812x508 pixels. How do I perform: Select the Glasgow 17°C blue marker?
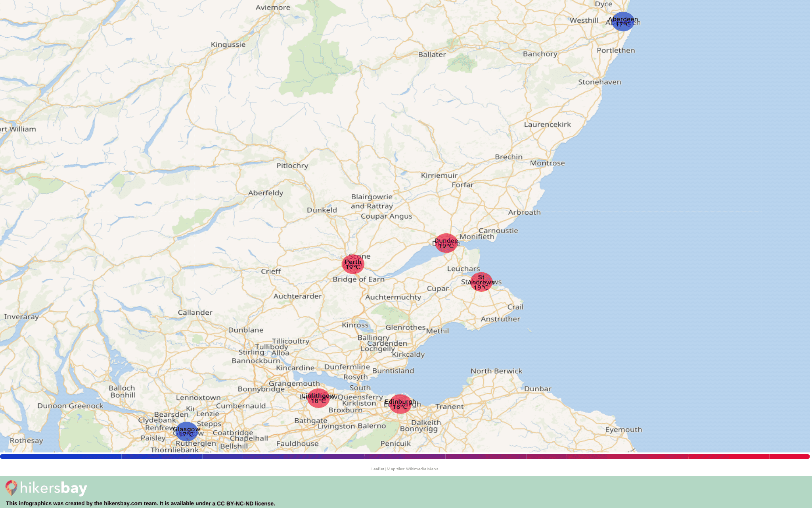click(x=186, y=431)
